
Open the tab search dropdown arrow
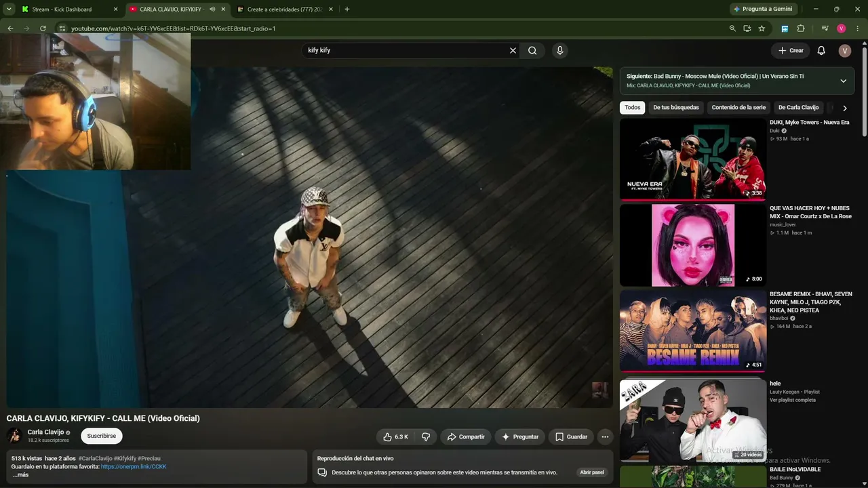[x=9, y=9]
